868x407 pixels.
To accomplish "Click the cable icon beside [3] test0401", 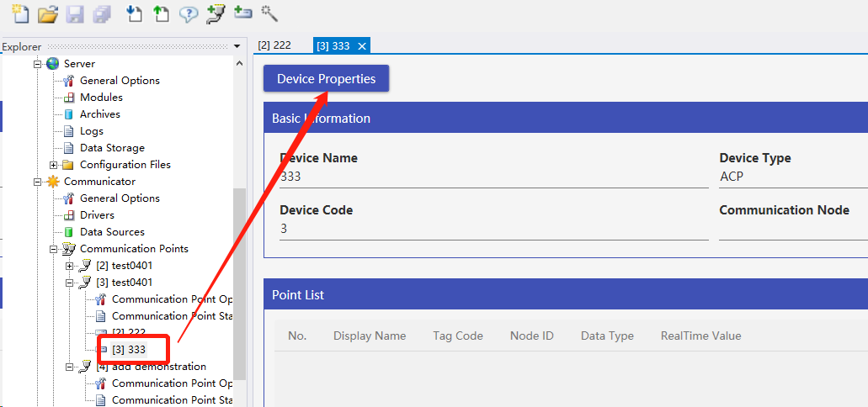I will (x=85, y=283).
